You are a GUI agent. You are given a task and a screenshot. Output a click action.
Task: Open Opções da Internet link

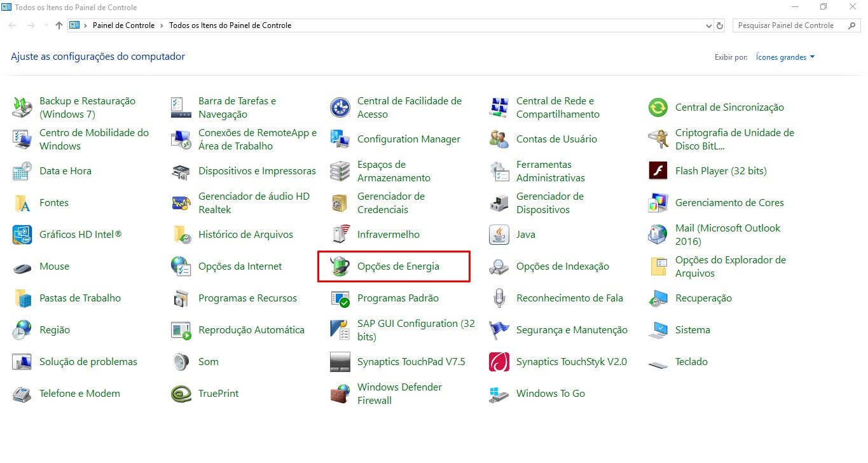click(240, 266)
